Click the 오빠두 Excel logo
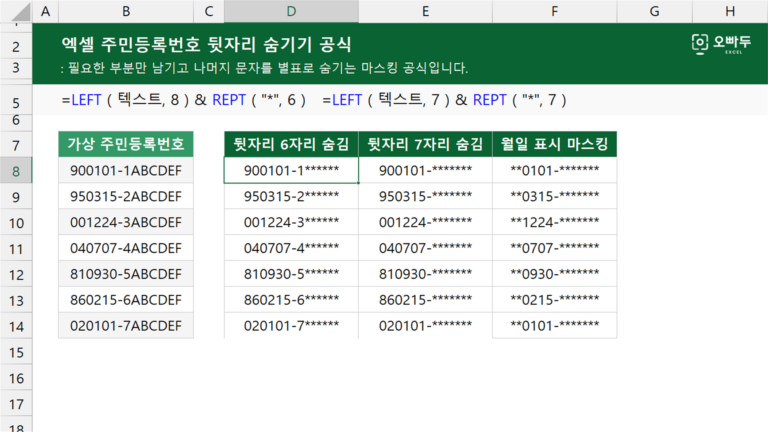 (720, 44)
